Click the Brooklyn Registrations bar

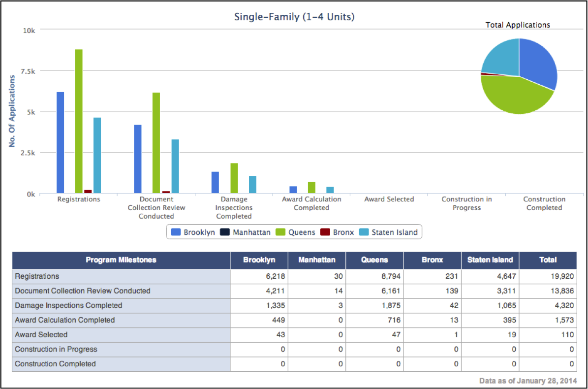tap(60, 142)
